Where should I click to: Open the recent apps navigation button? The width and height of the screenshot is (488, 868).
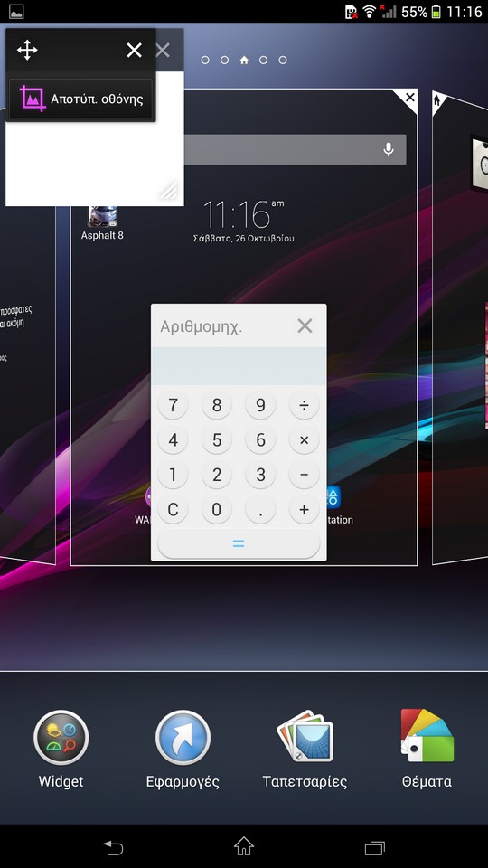click(x=374, y=847)
